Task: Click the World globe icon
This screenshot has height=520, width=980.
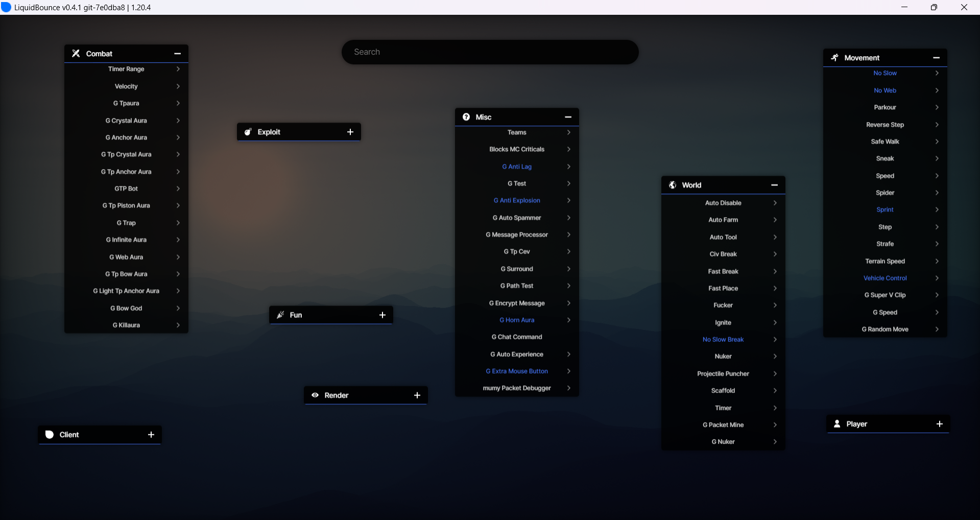Action: (673, 185)
